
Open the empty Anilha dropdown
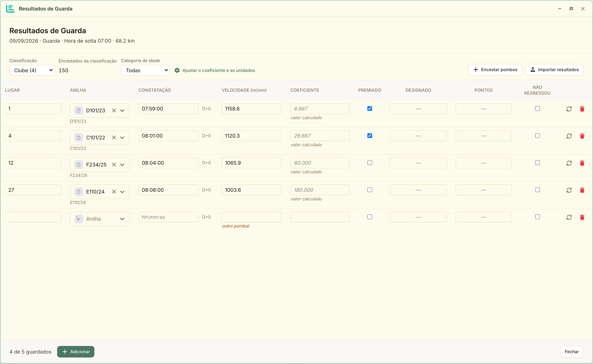pyautogui.click(x=100, y=219)
